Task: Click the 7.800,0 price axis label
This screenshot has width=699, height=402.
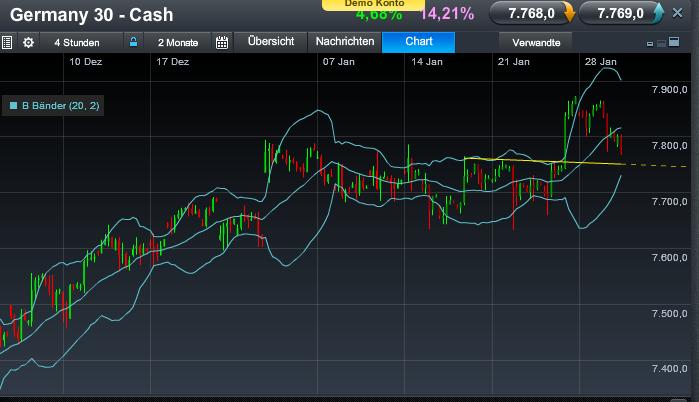Action: click(x=670, y=146)
